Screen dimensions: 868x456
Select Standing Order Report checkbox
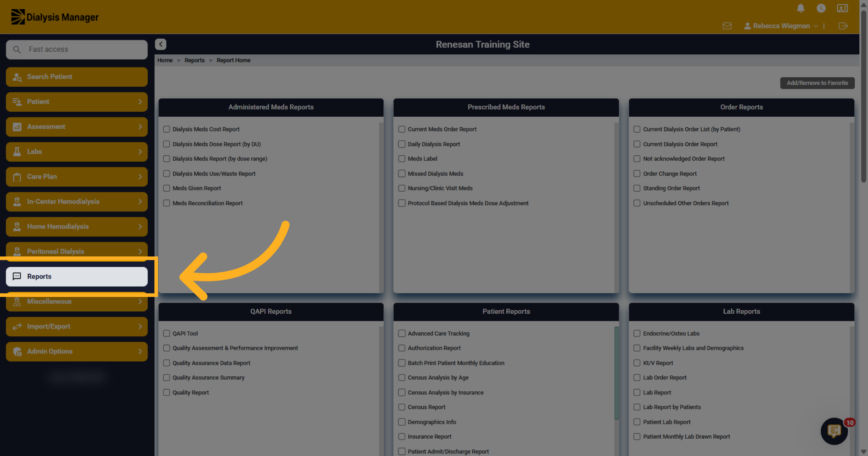[637, 188]
